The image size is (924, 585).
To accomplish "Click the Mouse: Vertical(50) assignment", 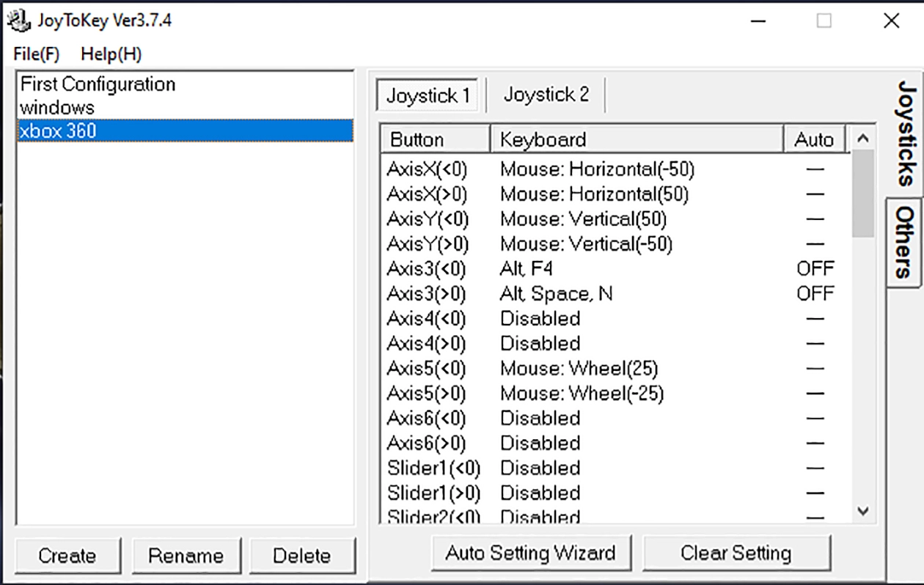I will [583, 219].
